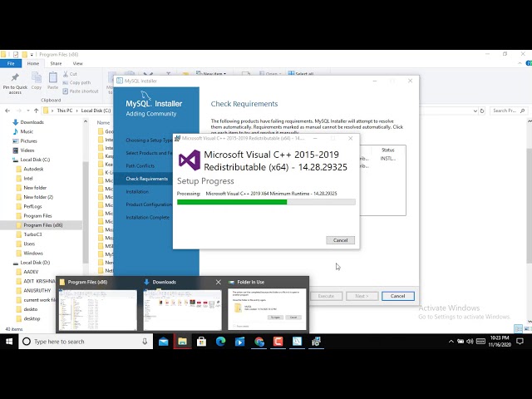The image size is (532, 399).
Task: Select Windows folder in navigation tree
Action: pos(33,253)
